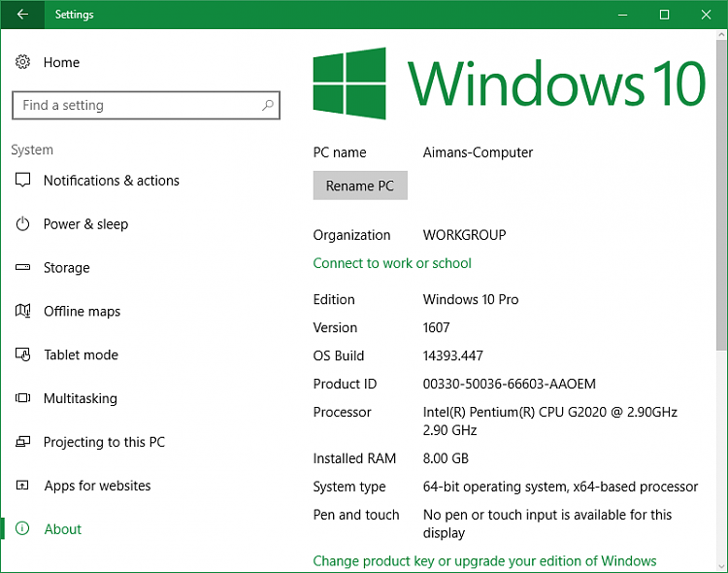The width and height of the screenshot is (728, 573).
Task: Click the scrollbar down arrow
Action: [721, 566]
